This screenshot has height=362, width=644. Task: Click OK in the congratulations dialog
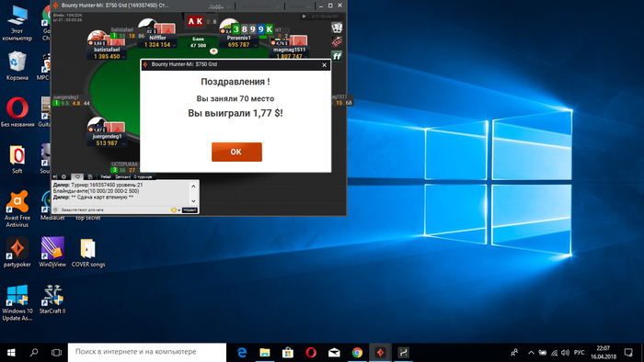pos(236,152)
